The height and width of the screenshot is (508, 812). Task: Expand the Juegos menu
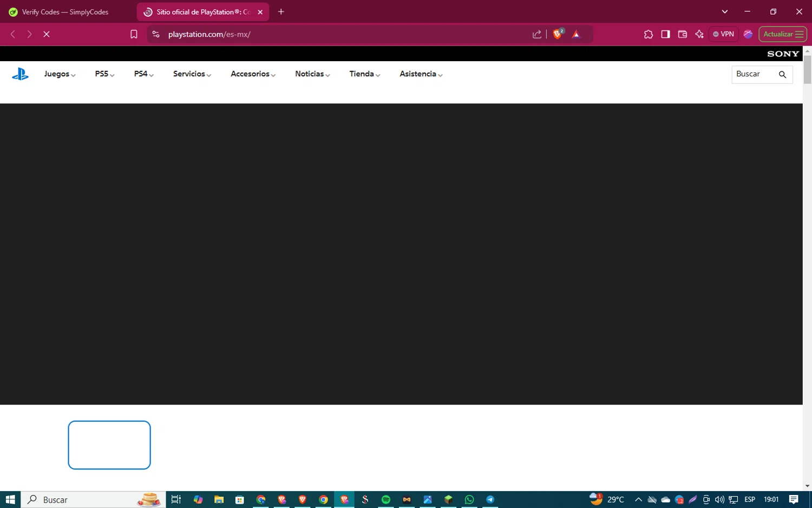coord(60,74)
